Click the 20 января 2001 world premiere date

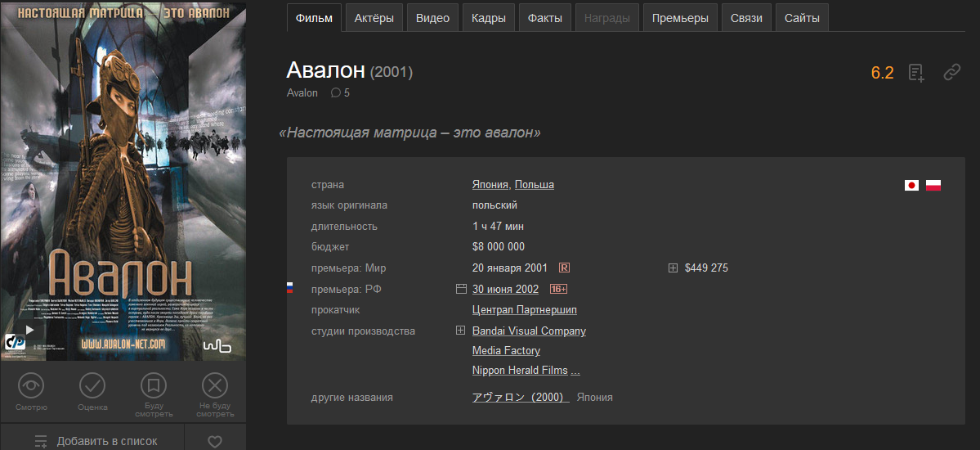(510, 268)
